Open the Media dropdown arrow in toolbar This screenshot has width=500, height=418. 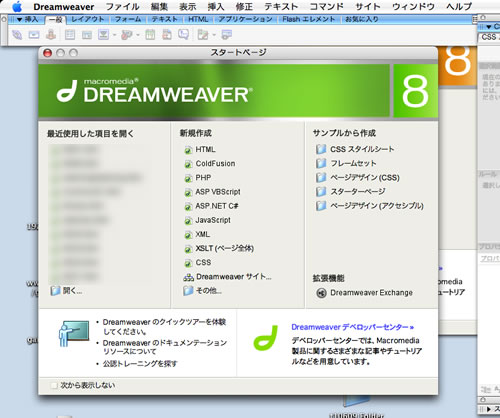pyautogui.click(x=138, y=35)
